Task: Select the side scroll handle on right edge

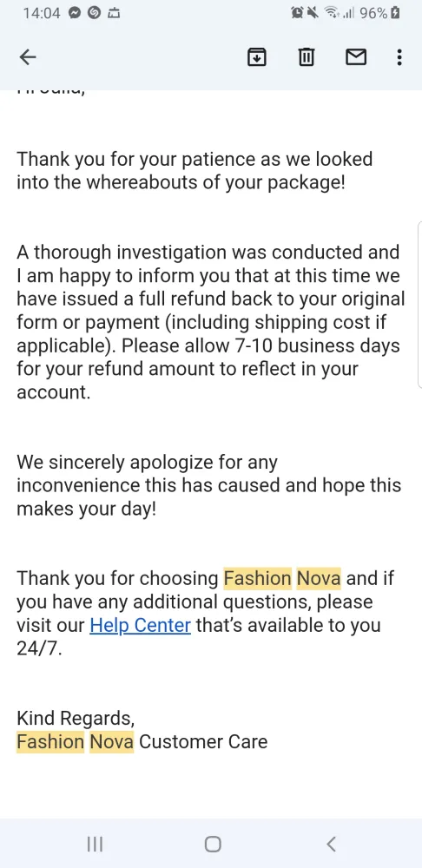Action: point(419,305)
